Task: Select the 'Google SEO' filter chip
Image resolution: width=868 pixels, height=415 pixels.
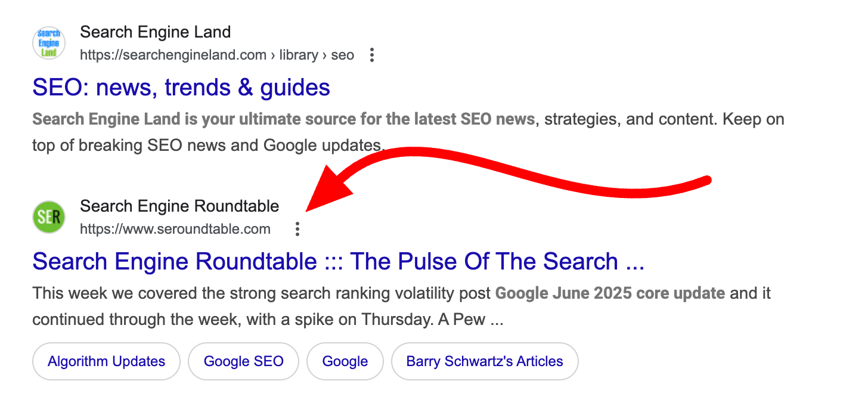Action: pos(243,361)
